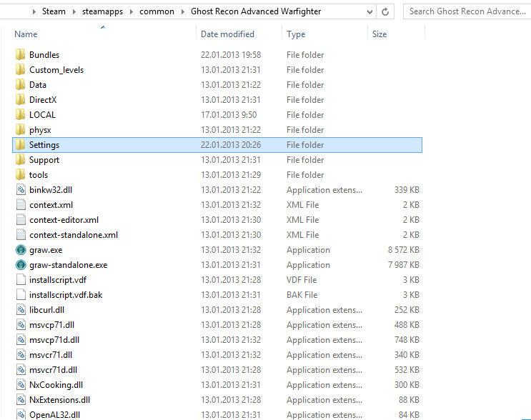Select the physx folder name
This screenshot has width=531, height=420.
point(40,130)
